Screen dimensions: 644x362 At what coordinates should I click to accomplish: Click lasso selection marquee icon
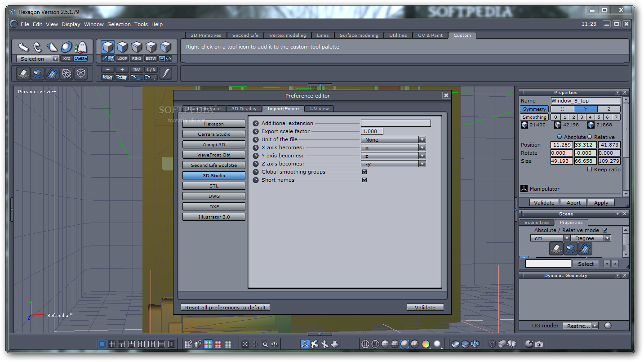pos(169,58)
